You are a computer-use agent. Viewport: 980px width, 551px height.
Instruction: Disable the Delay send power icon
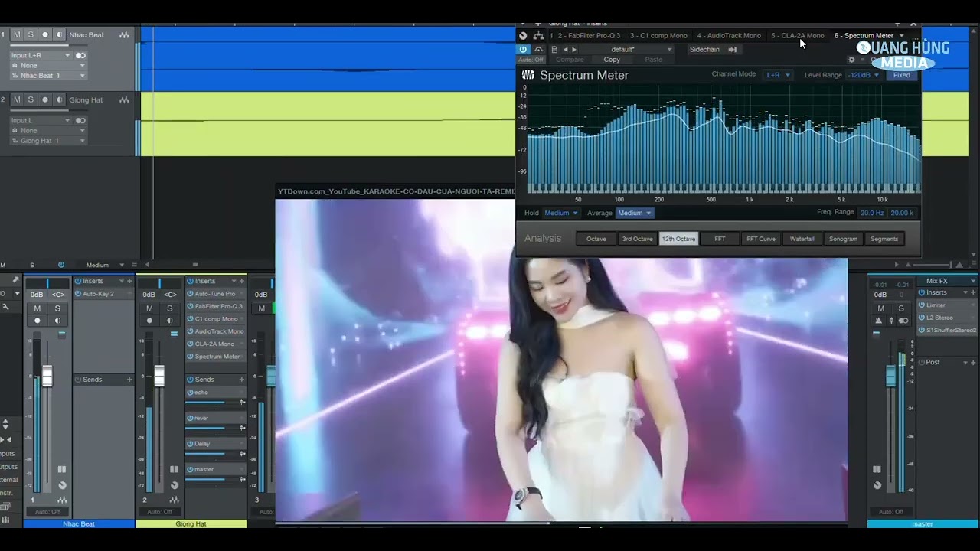(x=191, y=444)
